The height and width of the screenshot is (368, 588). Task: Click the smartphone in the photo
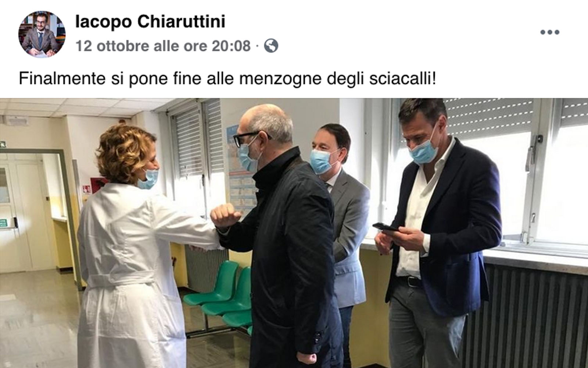[385, 227]
